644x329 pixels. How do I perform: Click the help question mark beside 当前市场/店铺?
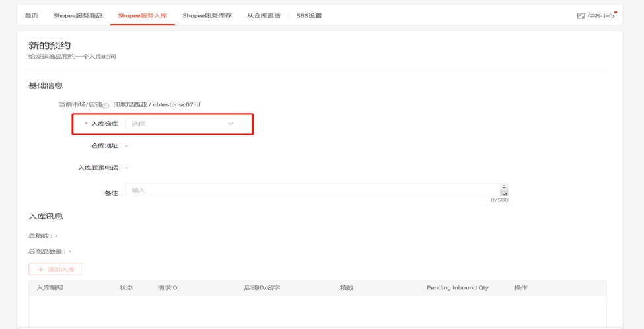click(106, 106)
